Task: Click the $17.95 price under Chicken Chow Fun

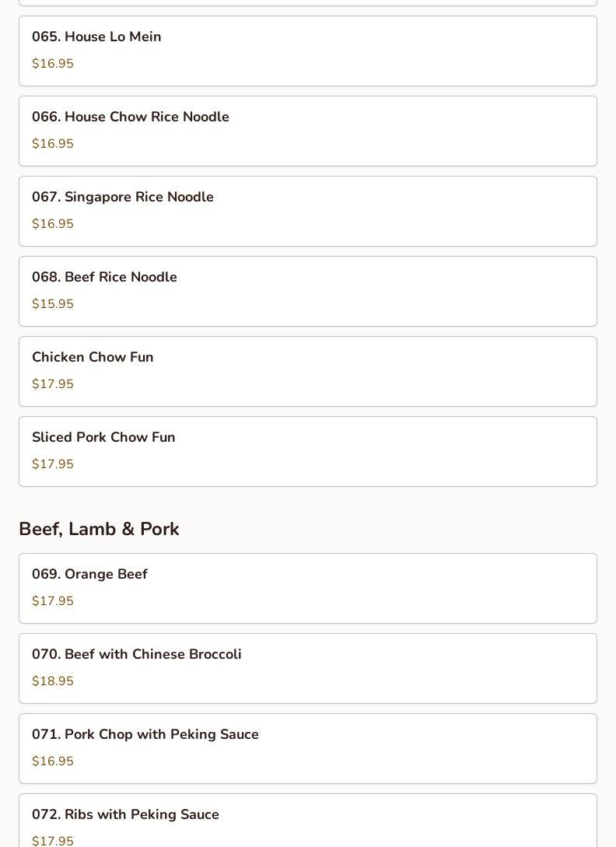Action: click(52, 383)
